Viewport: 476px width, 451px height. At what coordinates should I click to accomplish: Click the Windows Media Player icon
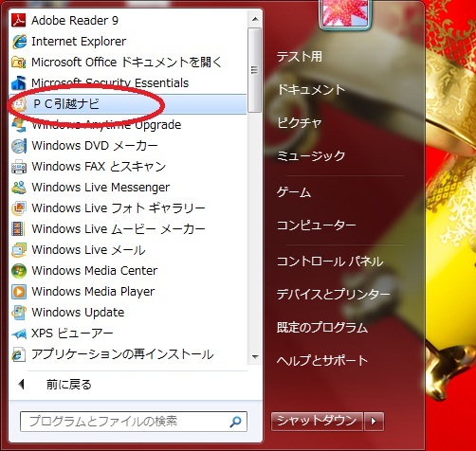(x=19, y=292)
